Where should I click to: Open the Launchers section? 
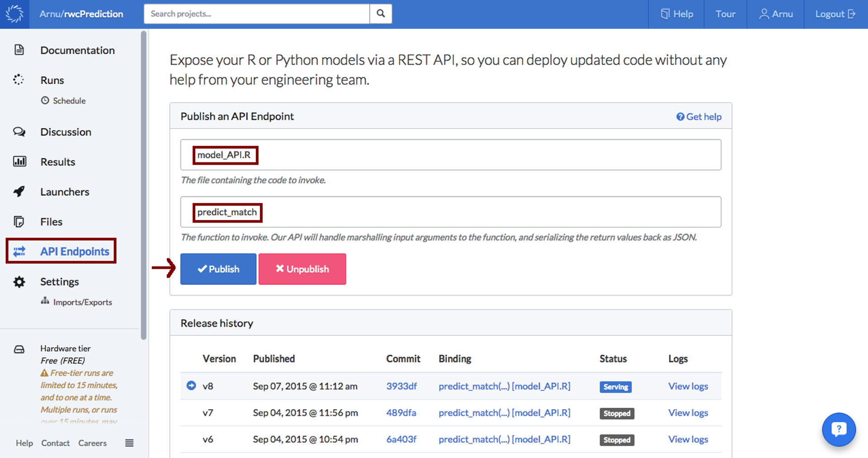65,192
